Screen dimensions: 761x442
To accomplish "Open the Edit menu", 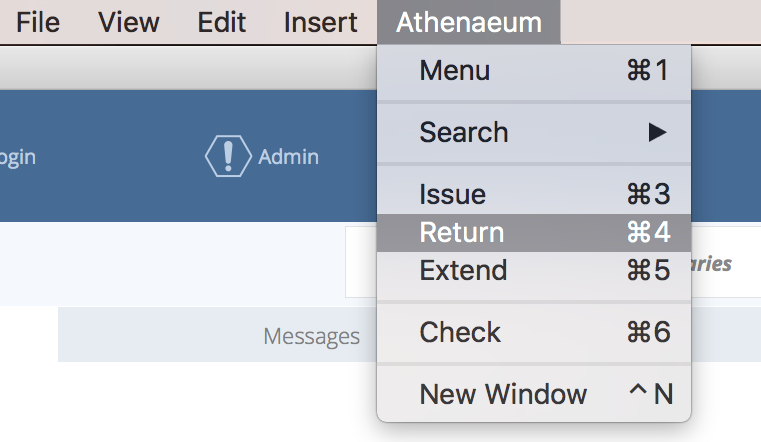I will tap(222, 22).
